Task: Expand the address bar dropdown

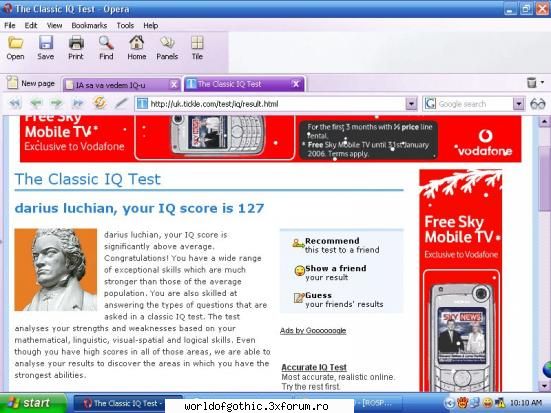Action: 411,104
